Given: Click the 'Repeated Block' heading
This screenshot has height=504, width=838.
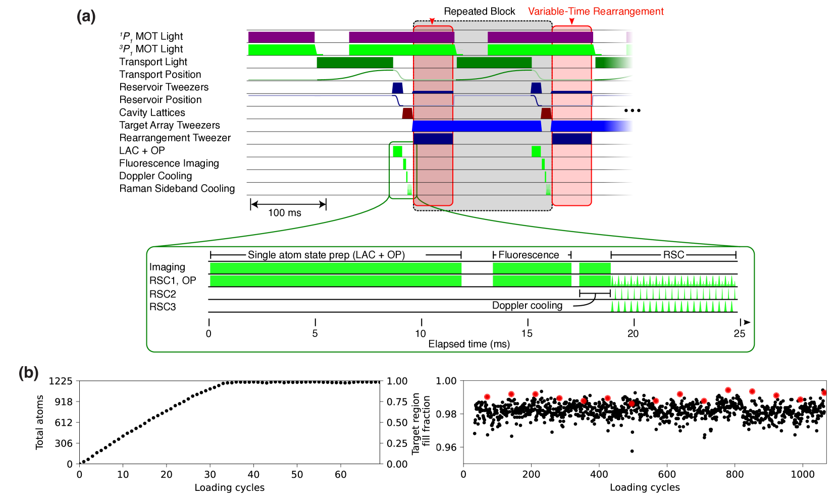Looking at the screenshot, I should coord(480,11).
